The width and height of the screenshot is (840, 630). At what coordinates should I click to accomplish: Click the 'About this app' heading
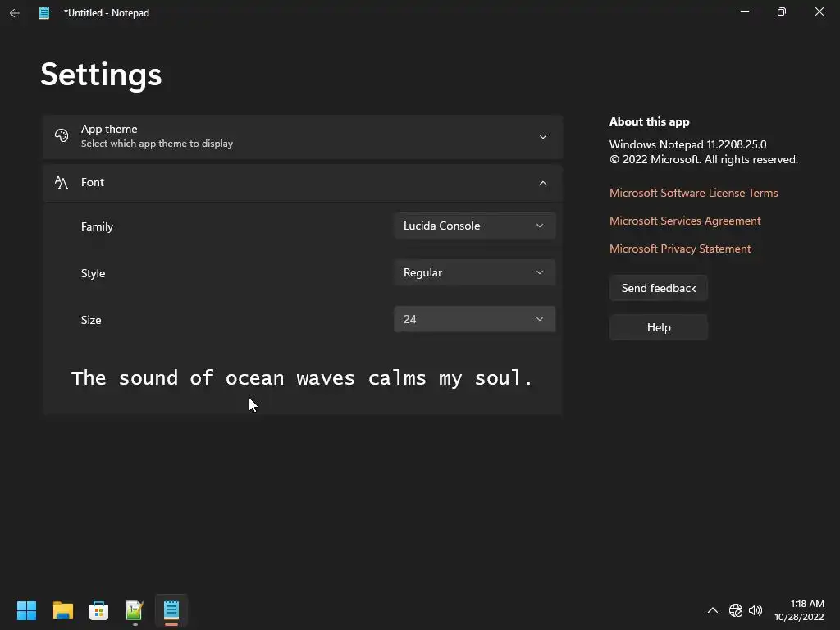(x=650, y=121)
